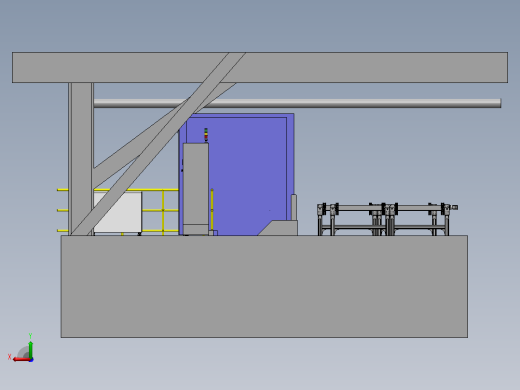520x390 pixels.
Task: Click the motor at the conveyor's right end
Action: coord(454,207)
